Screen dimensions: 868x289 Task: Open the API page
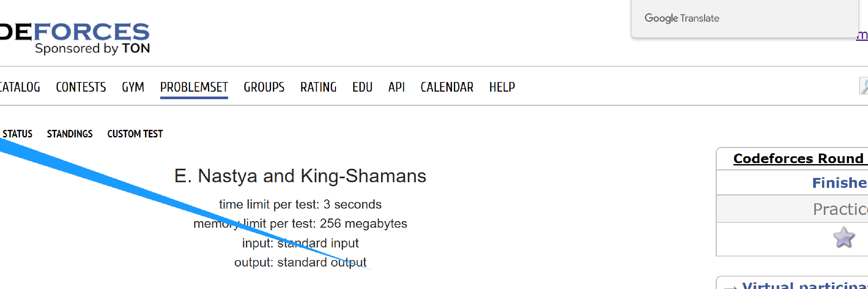click(x=396, y=87)
